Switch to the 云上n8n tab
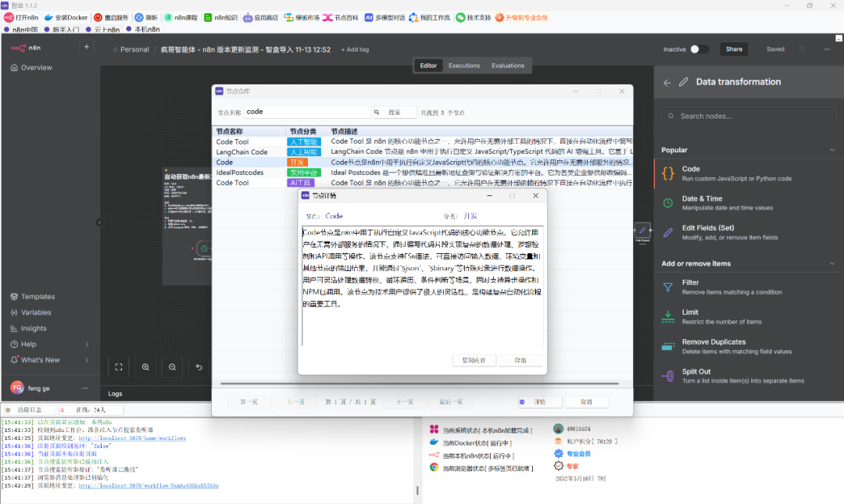This screenshot has height=504, width=844. tap(102, 30)
